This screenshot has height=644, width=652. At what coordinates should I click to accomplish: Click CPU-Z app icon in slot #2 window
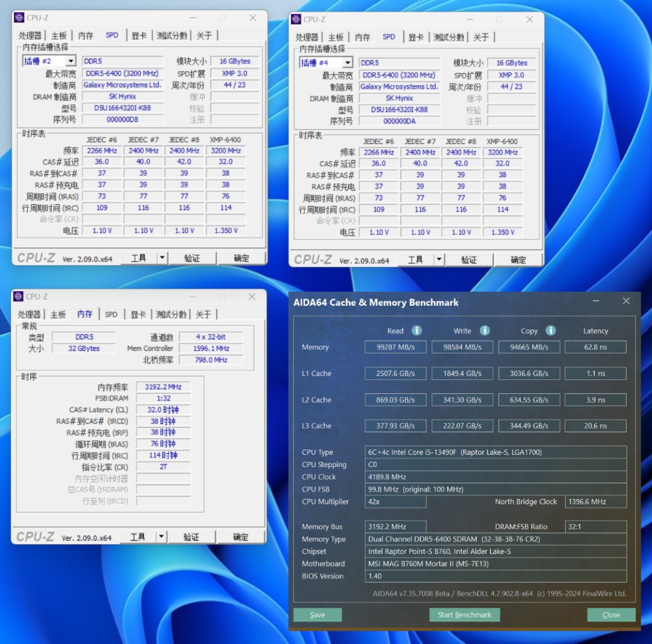pos(19,18)
